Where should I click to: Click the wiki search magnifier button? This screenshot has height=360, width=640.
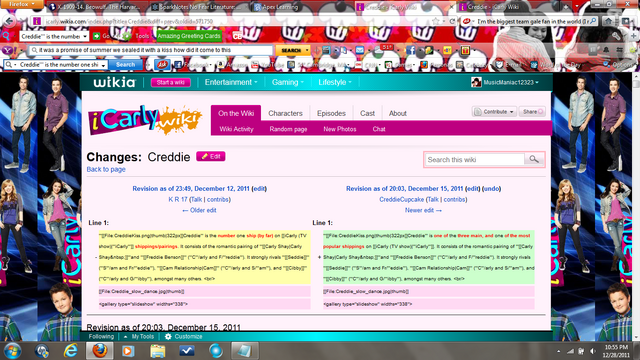(534, 159)
